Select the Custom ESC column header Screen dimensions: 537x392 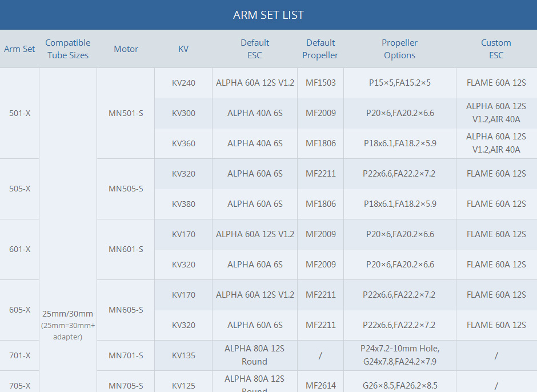496,49
